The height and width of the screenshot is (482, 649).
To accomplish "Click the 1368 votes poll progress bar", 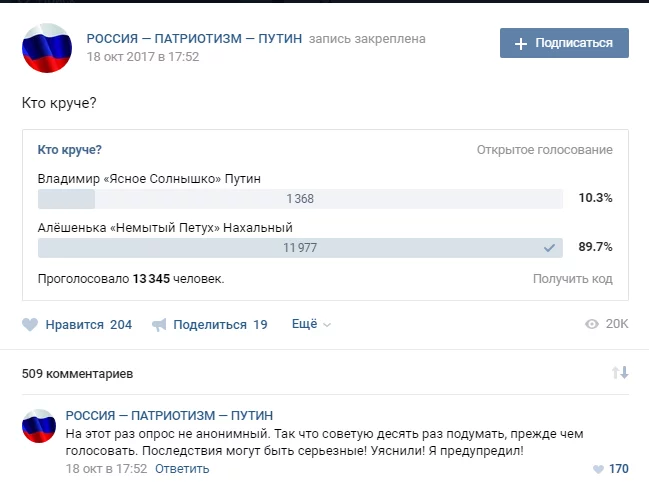I will 300,199.
